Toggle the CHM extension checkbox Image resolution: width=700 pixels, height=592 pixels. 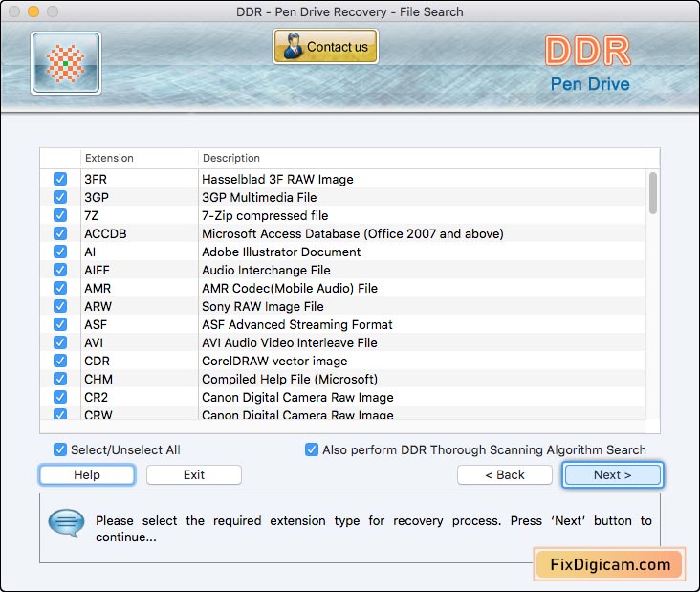[x=60, y=379]
